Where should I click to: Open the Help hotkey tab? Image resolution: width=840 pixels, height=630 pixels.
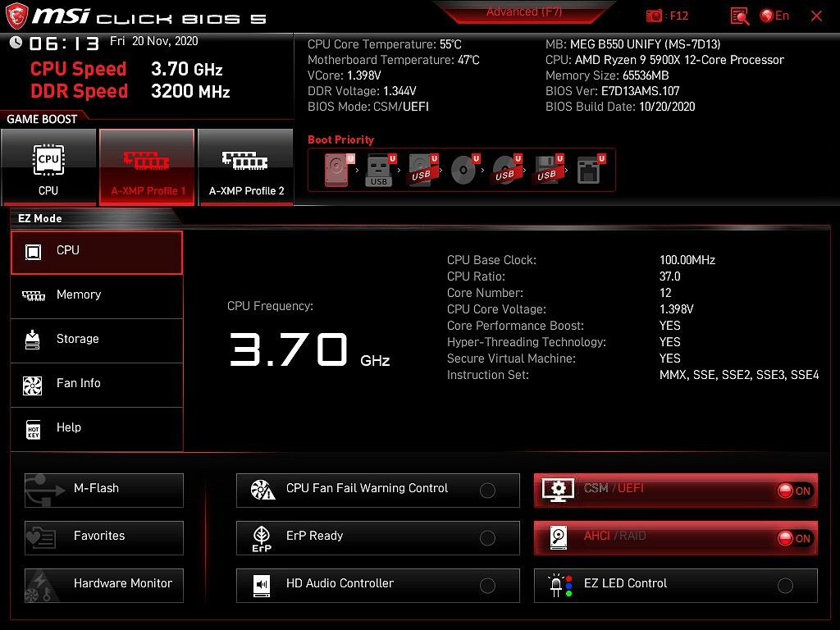(97, 429)
